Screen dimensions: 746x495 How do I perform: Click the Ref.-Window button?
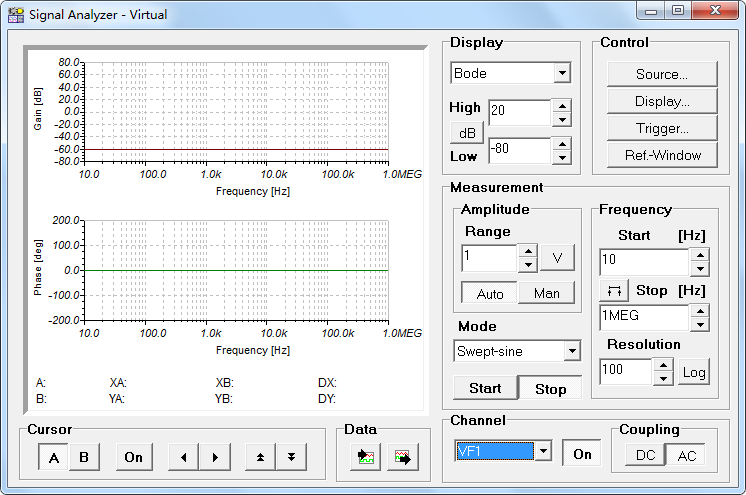(x=662, y=155)
